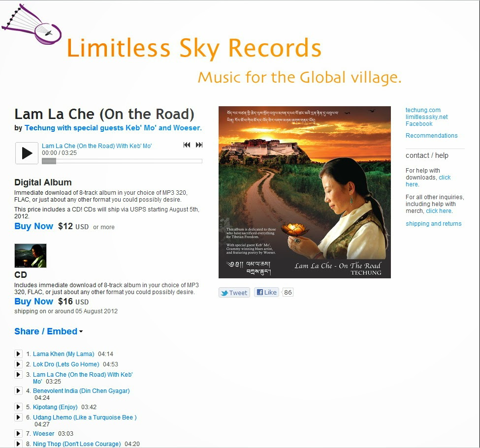This screenshot has width=480, height=448.
Task: Play track 4 Benevolent India
Action: click(18, 391)
